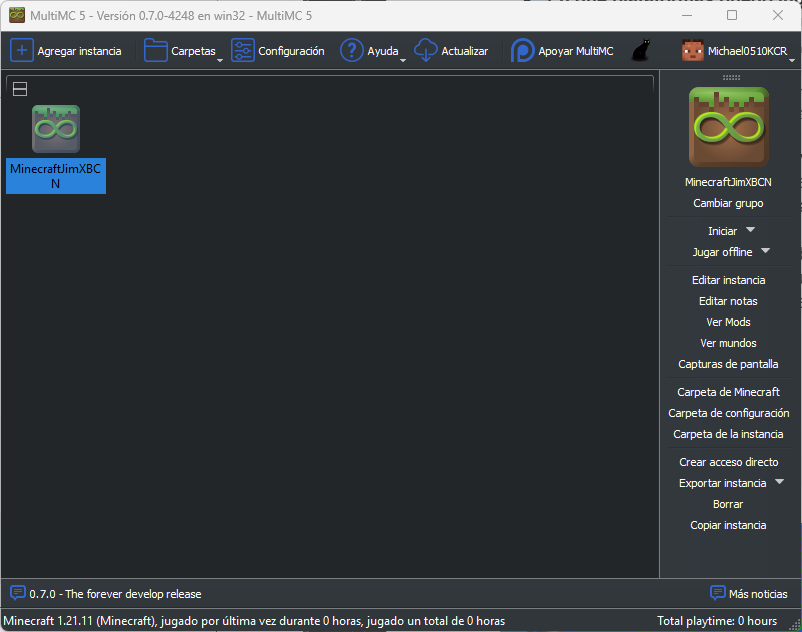Open the Exportar instancia dropdown arrow

click(779, 482)
